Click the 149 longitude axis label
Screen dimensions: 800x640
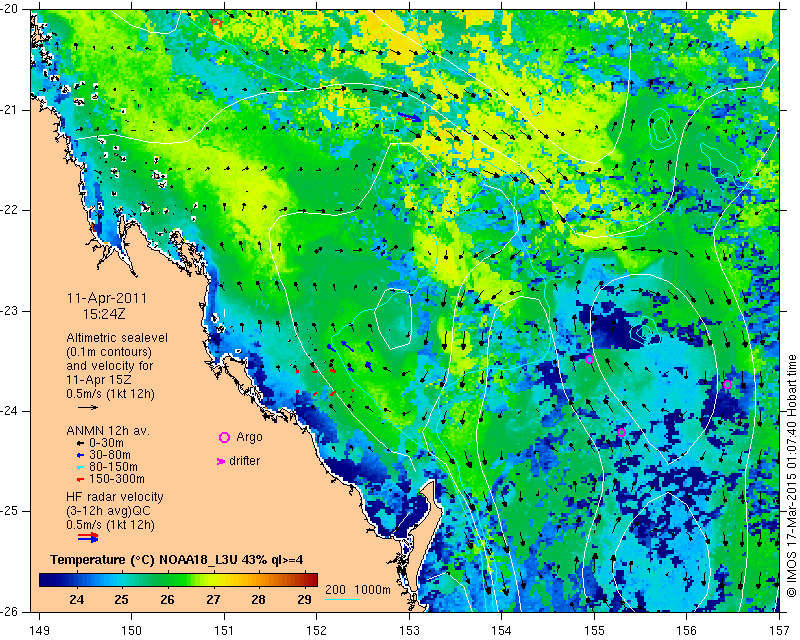pyautogui.click(x=39, y=630)
